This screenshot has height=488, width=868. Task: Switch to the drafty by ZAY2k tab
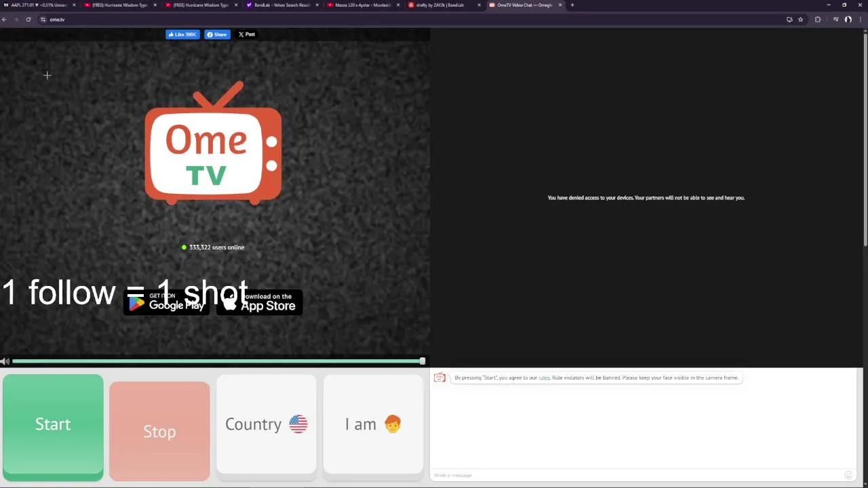click(x=444, y=5)
